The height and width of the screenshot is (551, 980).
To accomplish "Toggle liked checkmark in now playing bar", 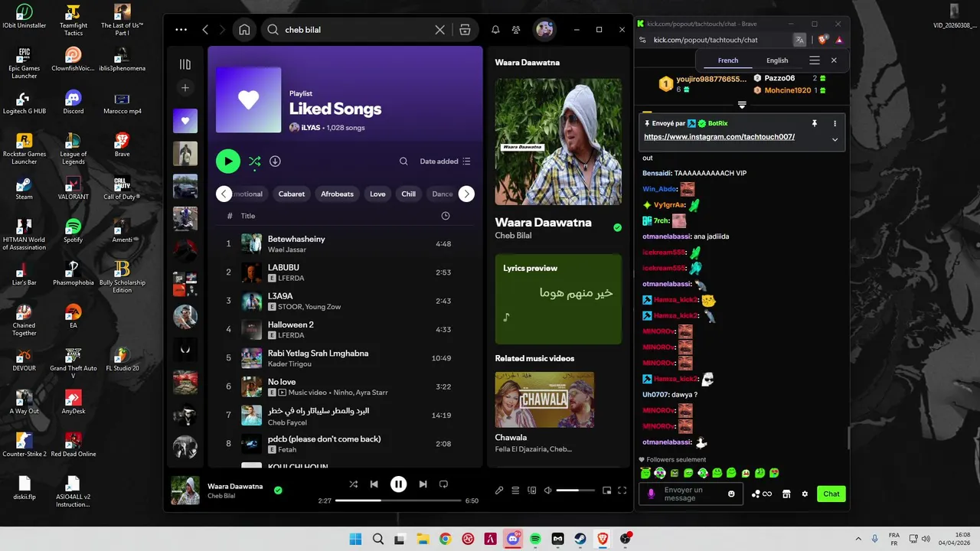I will (x=278, y=491).
